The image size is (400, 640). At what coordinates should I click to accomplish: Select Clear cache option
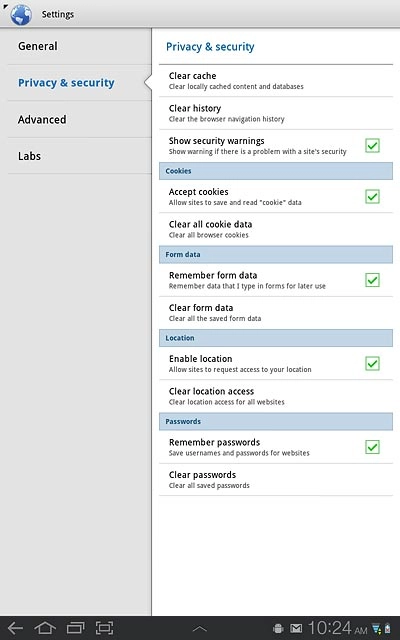click(x=276, y=81)
